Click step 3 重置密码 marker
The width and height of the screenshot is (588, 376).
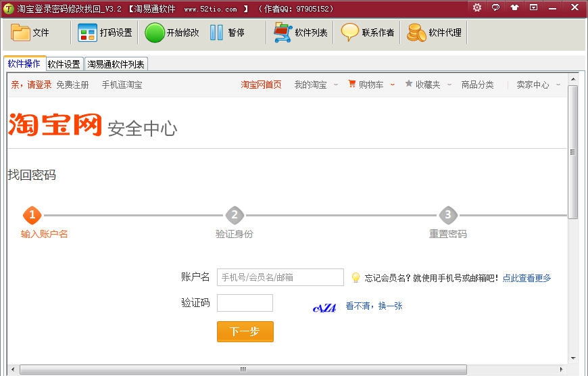click(447, 215)
